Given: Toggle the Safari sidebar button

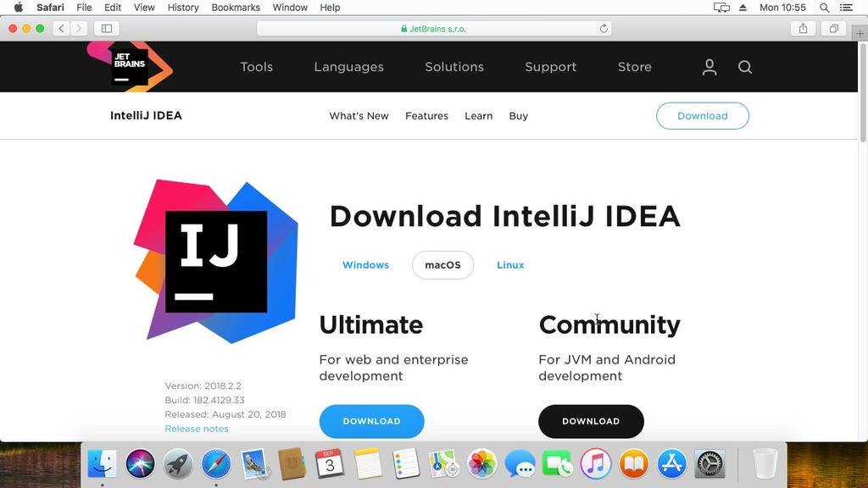Looking at the screenshot, I should (107, 28).
